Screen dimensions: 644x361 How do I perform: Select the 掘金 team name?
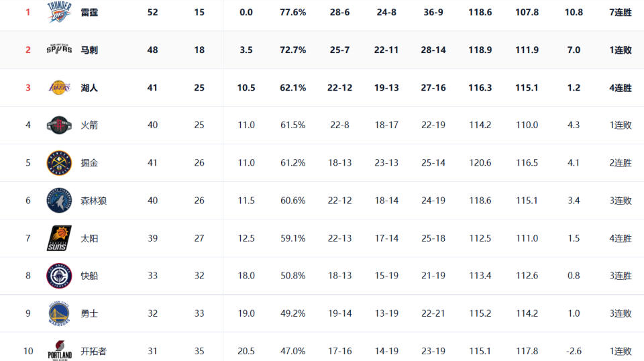point(89,162)
